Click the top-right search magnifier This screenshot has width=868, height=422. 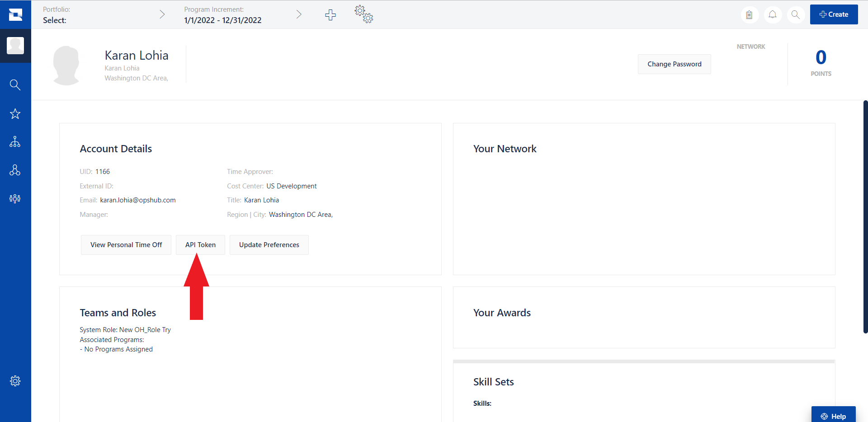(796, 14)
